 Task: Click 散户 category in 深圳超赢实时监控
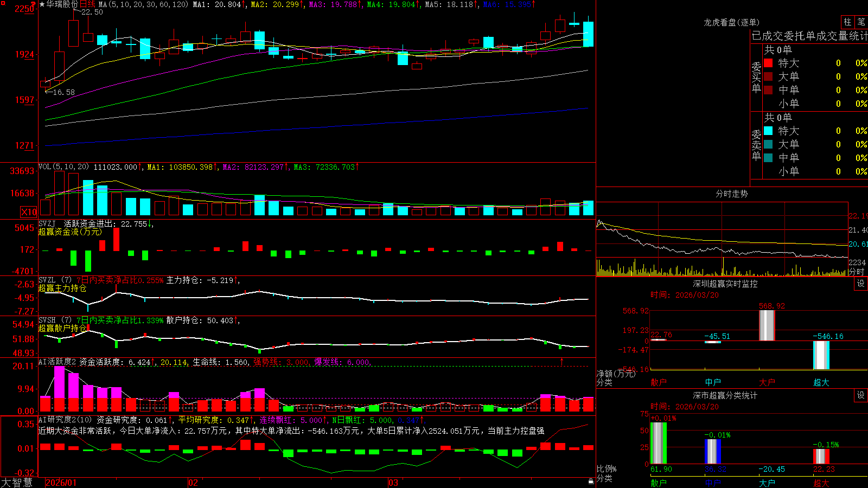click(x=659, y=382)
